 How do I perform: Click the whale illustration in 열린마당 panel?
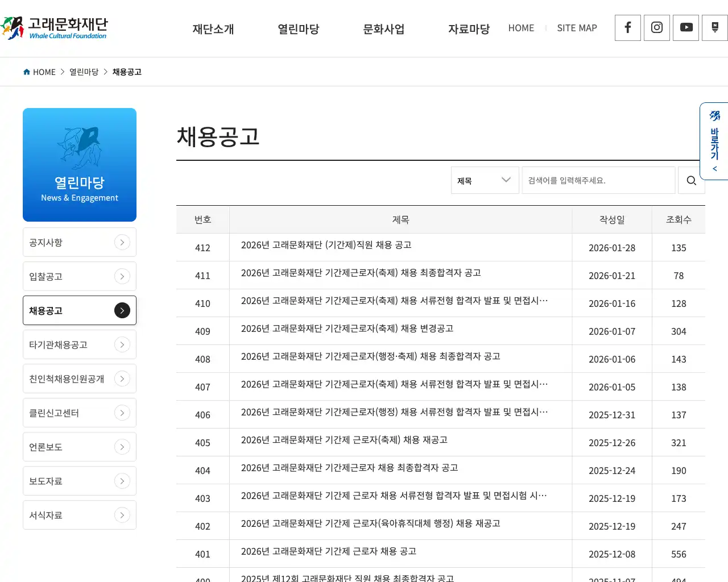coord(80,147)
